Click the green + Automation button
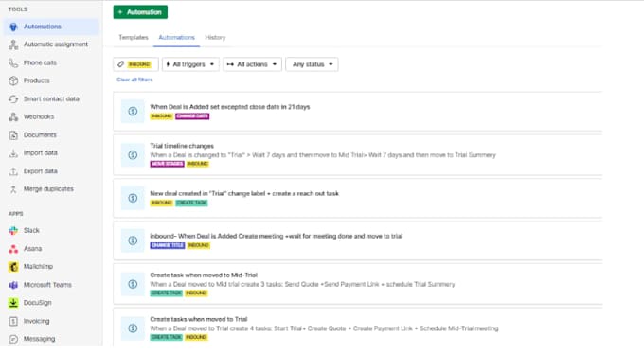This screenshot has width=644, height=355. [x=140, y=12]
